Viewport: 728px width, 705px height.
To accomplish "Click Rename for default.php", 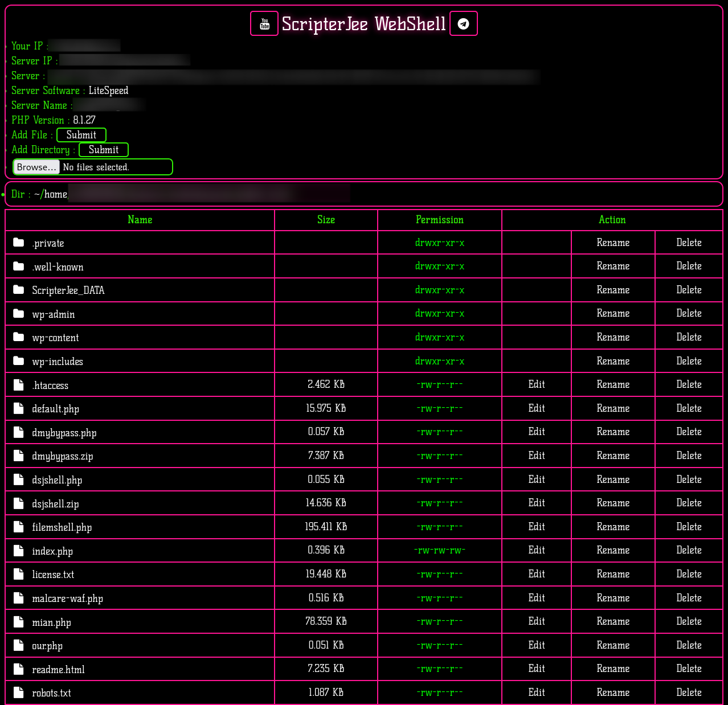I will (x=613, y=408).
